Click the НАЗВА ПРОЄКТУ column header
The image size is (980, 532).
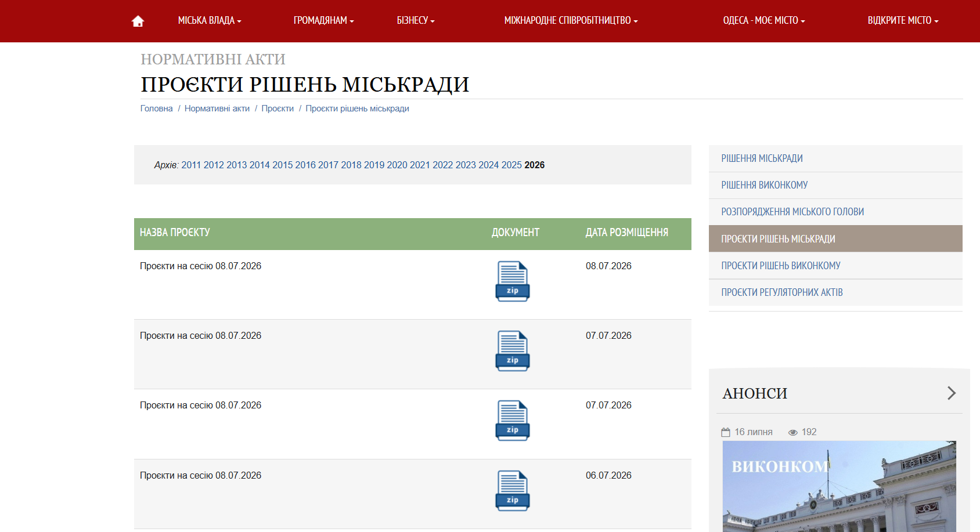[x=175, y=233]
